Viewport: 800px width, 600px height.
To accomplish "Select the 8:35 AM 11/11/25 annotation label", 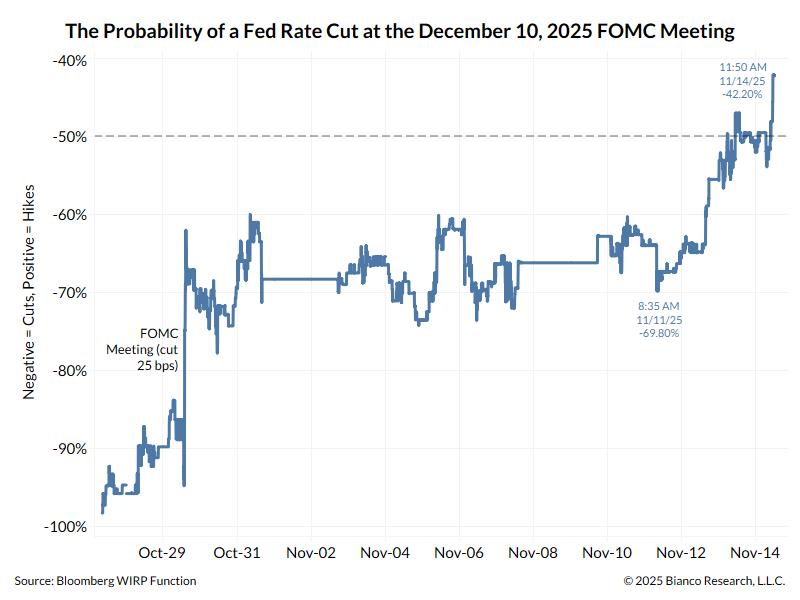I will (x=658, y=319).
